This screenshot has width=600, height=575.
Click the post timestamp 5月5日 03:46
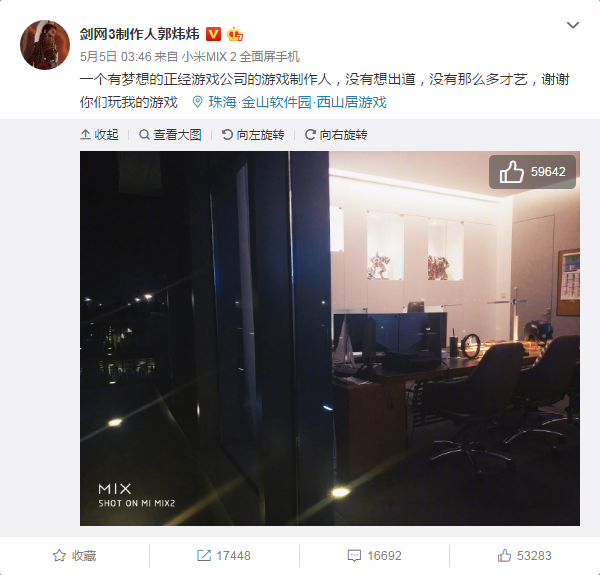[116, 57]
